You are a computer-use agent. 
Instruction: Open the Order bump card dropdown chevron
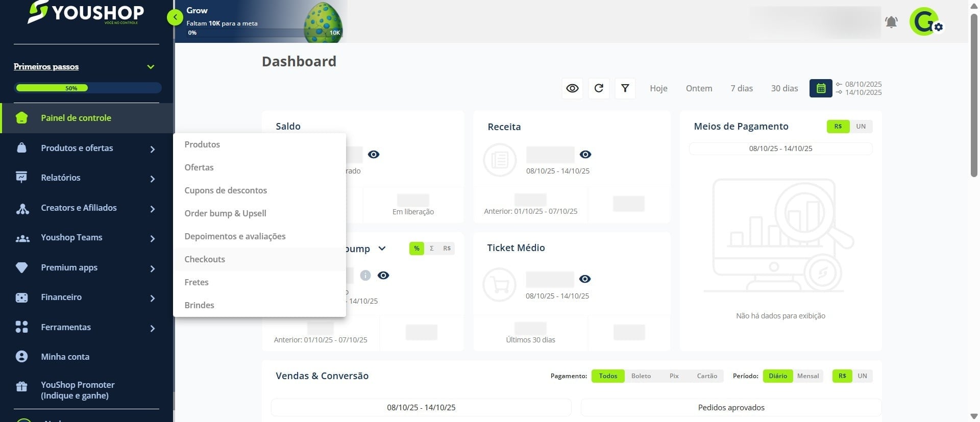(382, 249)
